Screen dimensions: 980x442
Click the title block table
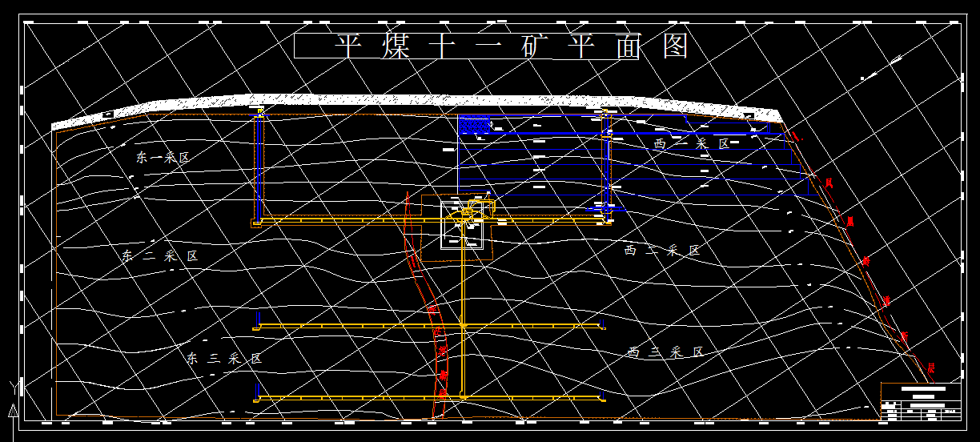click(921, 402)
